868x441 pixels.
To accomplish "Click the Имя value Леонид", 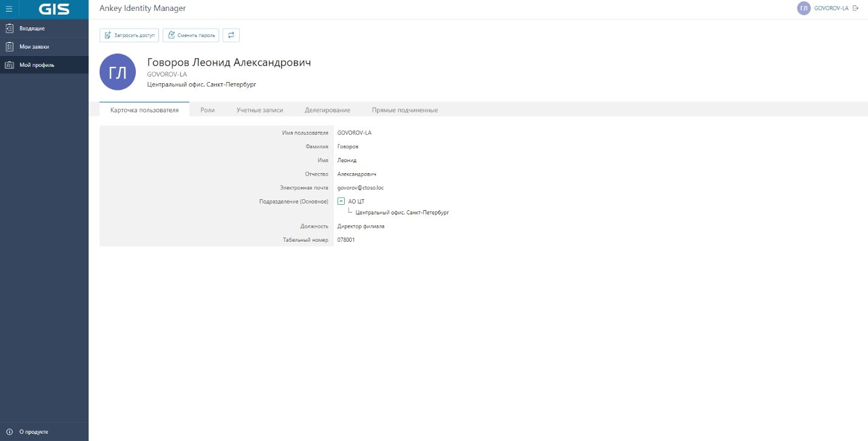I will coord(347,160).
